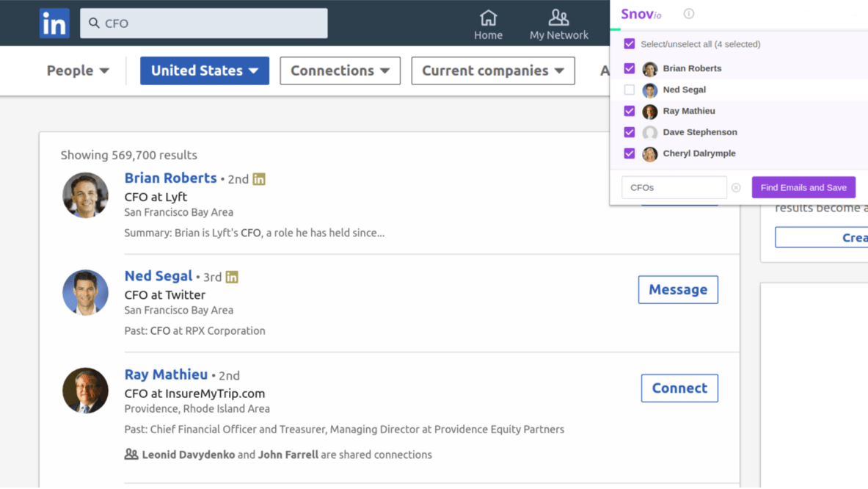The height and width of the screenshot is (489, 868).
Task: Check Ned Segal's checkbox in Snov.io panel
Action: 629,90
